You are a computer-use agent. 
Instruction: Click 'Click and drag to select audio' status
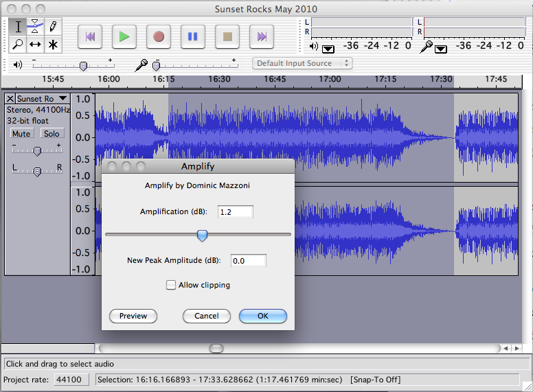click(x=60, y=364)
